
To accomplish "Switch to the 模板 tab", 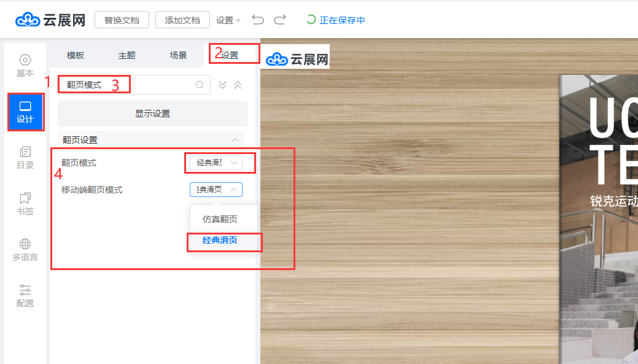I will click(x=76, y=55).
